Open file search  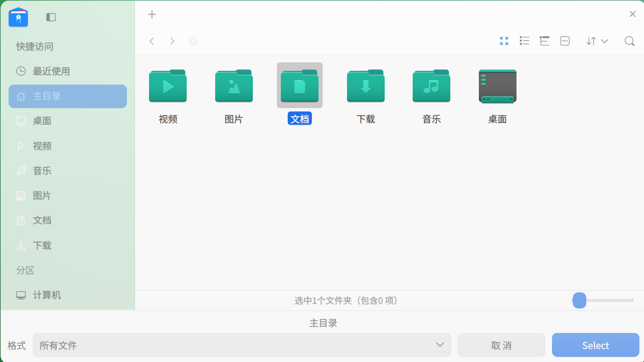pos(629,41)
